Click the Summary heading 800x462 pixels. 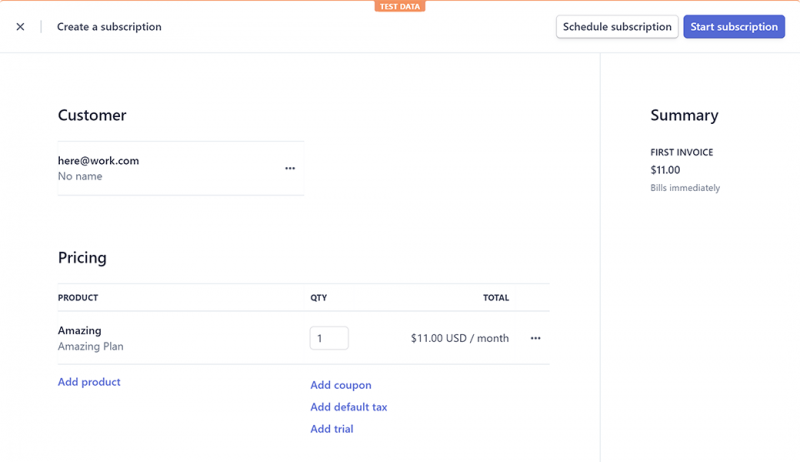684,115
